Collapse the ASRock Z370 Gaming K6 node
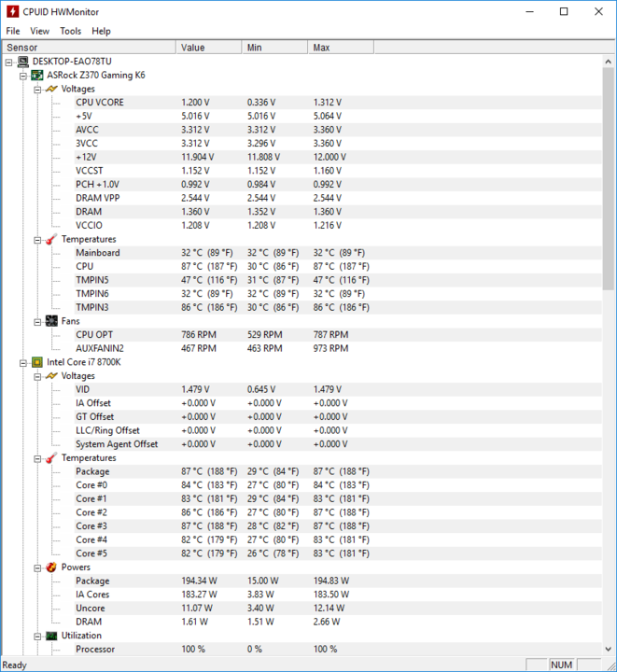The width and height of the screenshot is (617, 672). point(23,77)
